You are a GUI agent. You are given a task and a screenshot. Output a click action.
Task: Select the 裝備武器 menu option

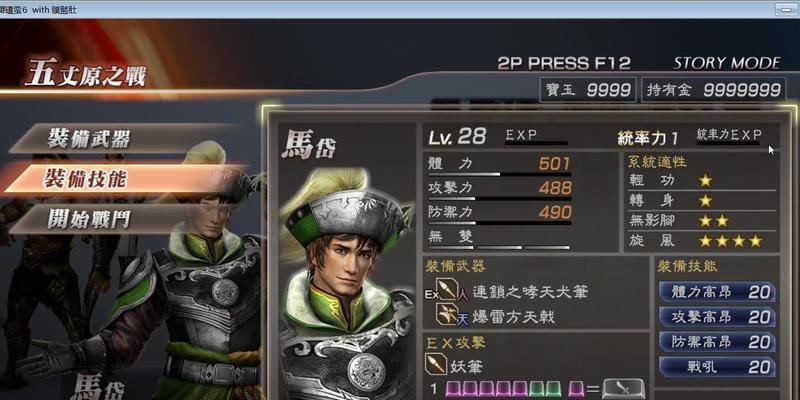[x=122, y=139]
